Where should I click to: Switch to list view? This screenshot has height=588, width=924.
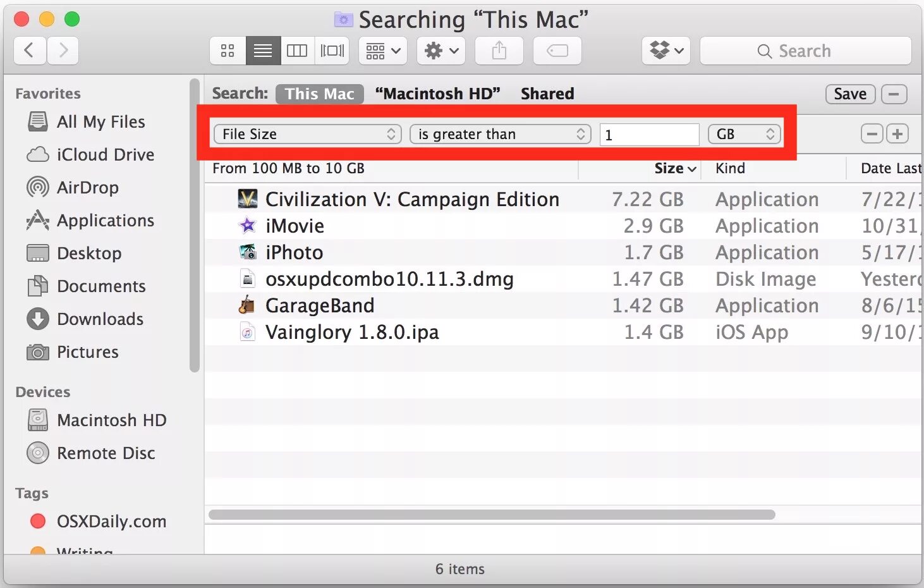263,51
